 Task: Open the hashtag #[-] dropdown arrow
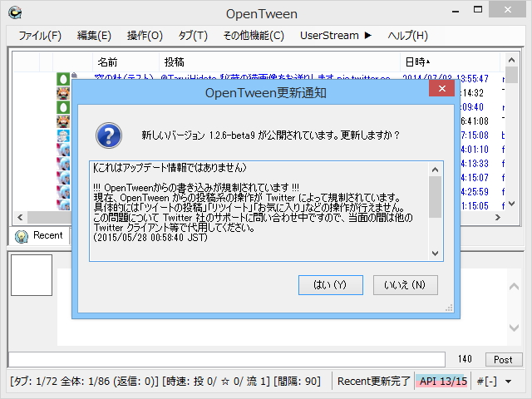pos(508,382)
